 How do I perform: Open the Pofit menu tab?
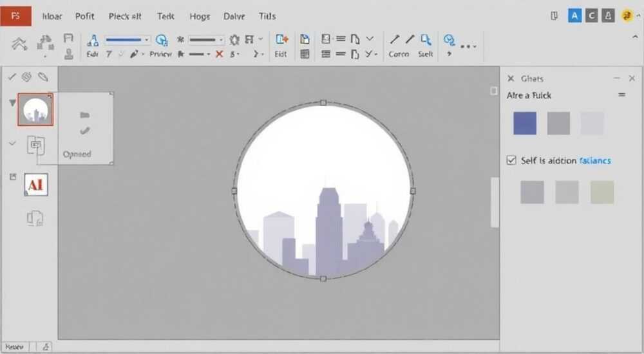point(84,17)
